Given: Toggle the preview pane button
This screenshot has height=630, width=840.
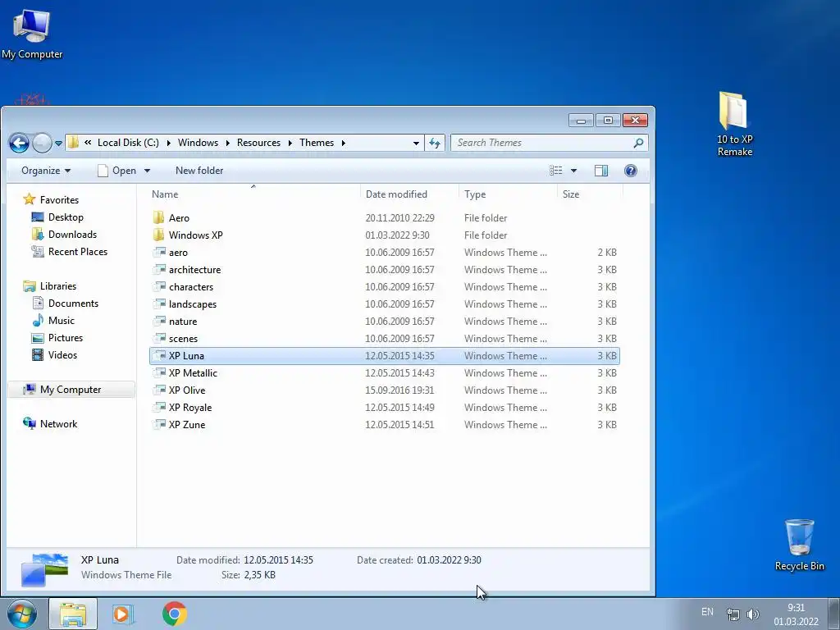Looking at the screenshot, I should point(601,171).
